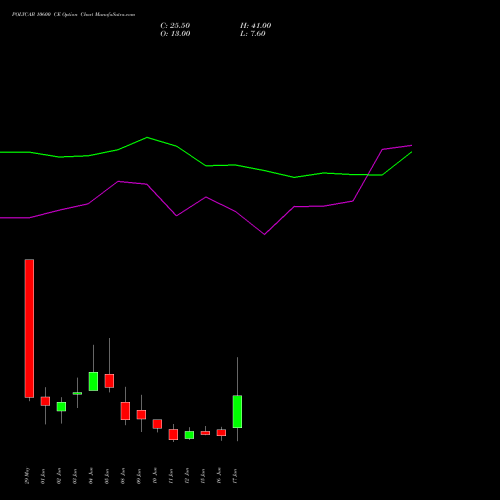
Task: Select the 04 Jun date label
Action: 91,476
